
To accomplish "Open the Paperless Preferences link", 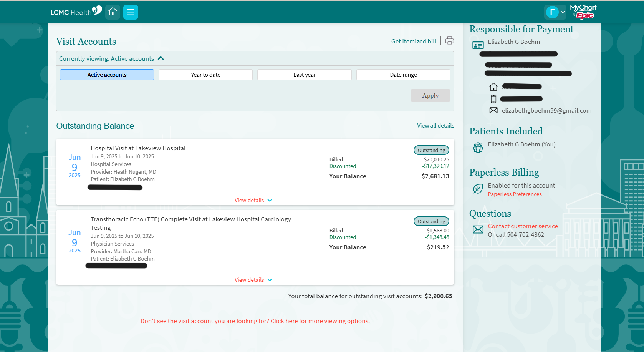I will pos(515,194).
